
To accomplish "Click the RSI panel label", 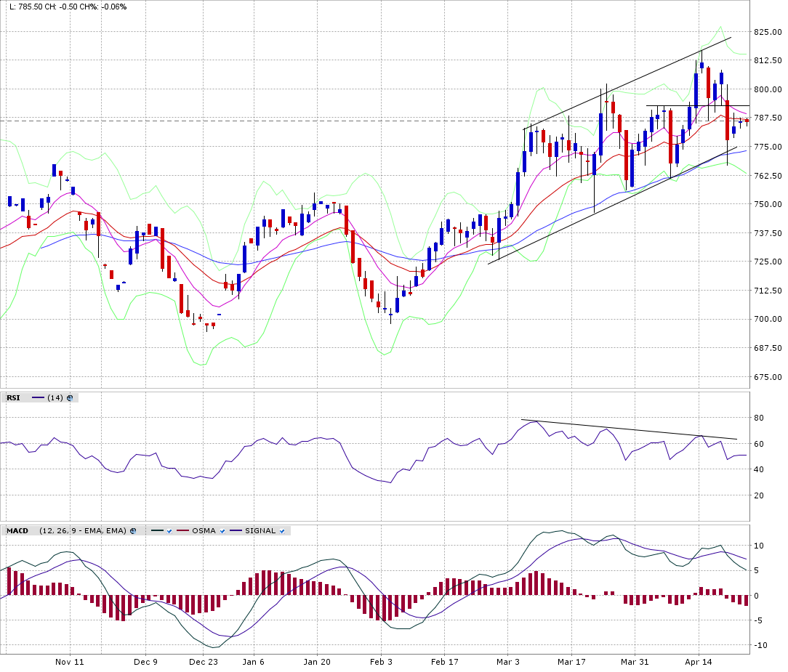I will (13, 398).
